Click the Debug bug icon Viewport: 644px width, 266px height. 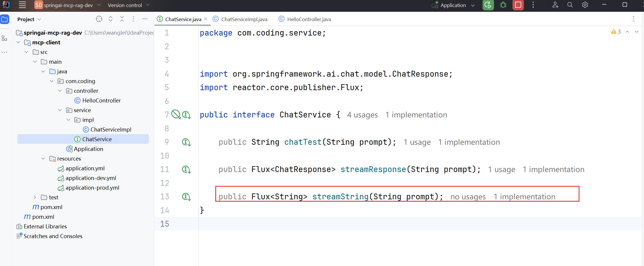[503, 5]
